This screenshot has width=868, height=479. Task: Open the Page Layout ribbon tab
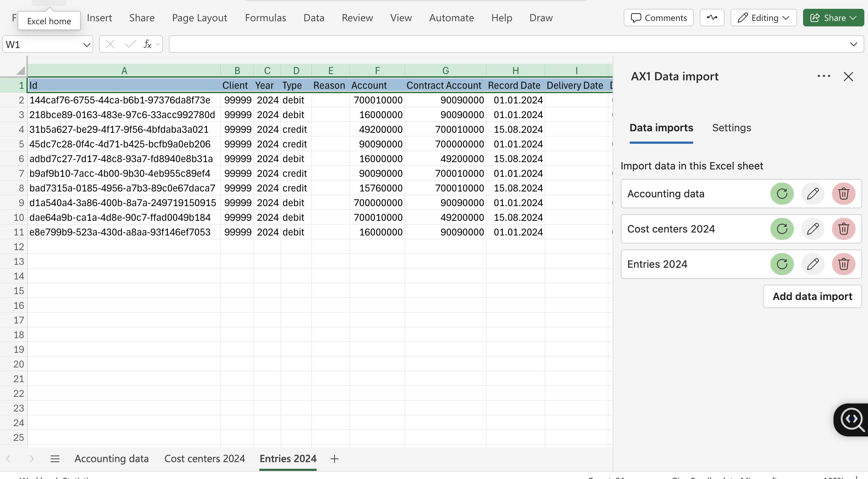pos(200,18)
